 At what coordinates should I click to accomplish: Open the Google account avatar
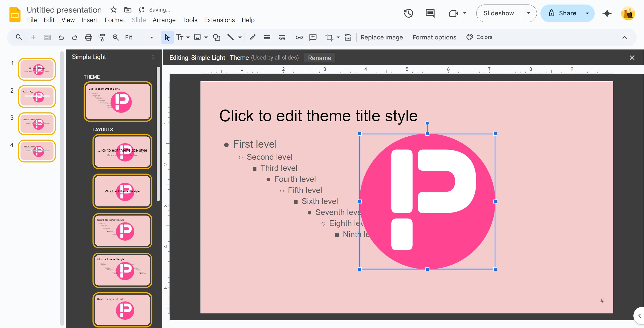pos(628,13)
